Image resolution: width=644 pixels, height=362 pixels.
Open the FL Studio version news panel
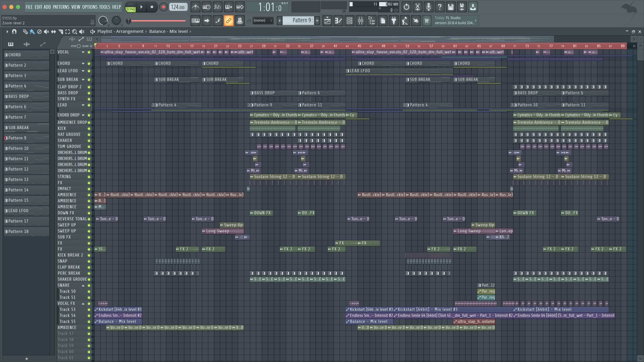[455, 21]
